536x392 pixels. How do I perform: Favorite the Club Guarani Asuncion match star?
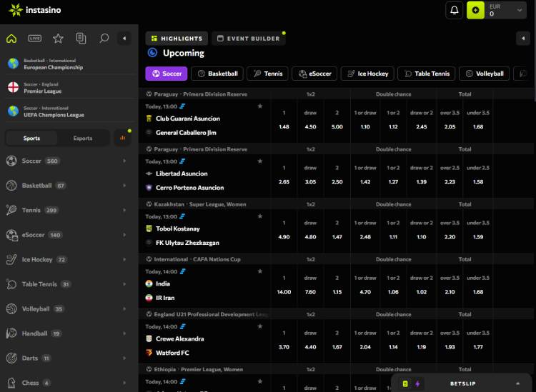tap(260, 106)
